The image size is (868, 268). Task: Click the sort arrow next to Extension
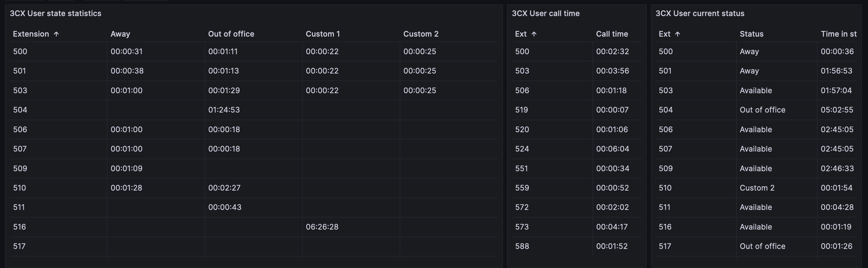point(56,34)
